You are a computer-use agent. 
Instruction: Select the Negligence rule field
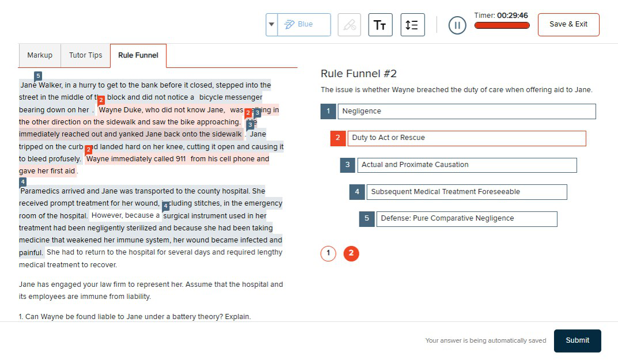pyautogui.click(x=466, y=111)
